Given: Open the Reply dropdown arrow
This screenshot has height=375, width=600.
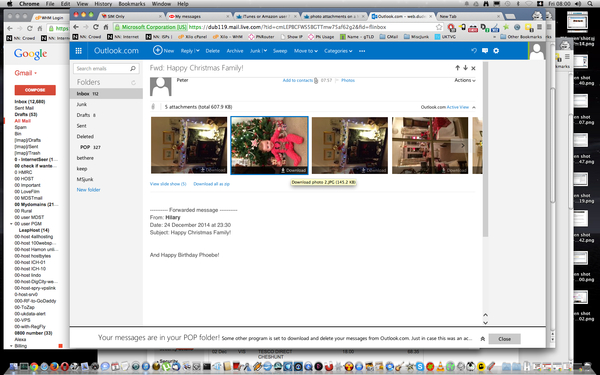Looking at the screenshot, I should [197, 51].
